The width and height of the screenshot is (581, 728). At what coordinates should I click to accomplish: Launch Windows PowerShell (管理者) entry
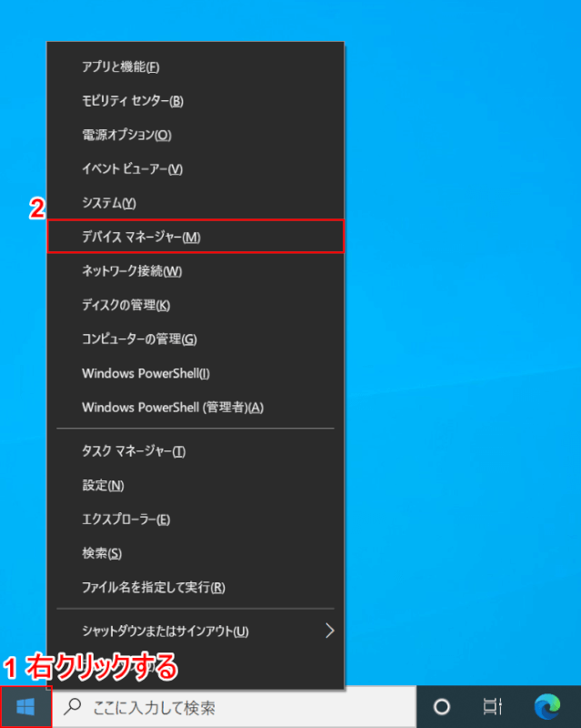(x=172, y=407)
